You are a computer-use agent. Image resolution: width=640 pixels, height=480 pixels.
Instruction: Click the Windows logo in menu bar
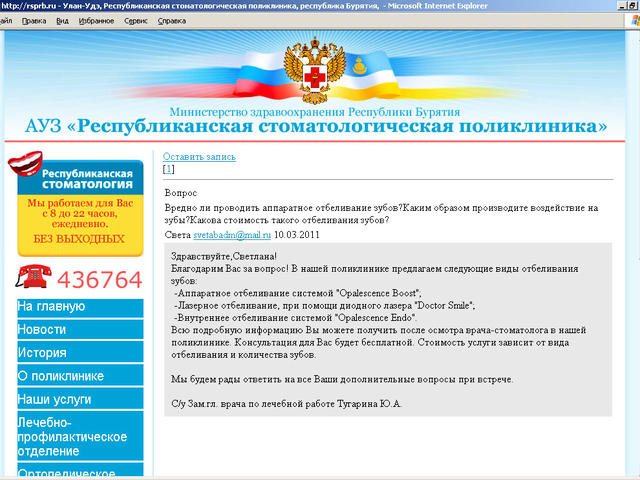pyautogui.click(x=636, y=20)
